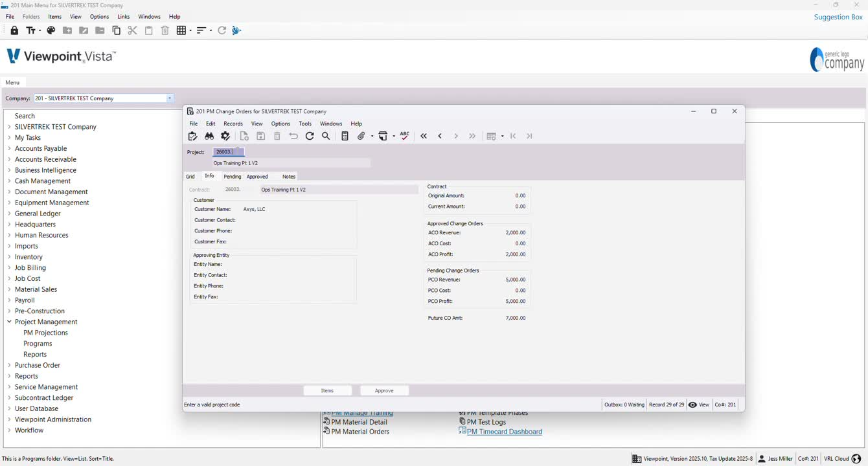The height and width of the screenshot is (466, 868).
Task: Click the Project number input field
Action: 229,152
